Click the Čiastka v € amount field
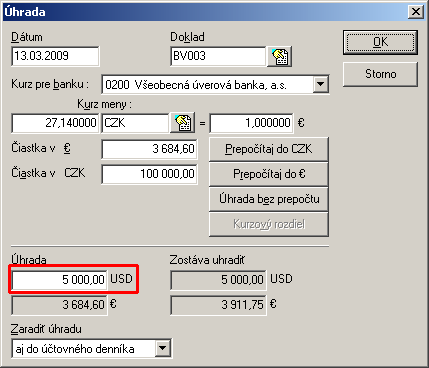 tap(149, 149)
